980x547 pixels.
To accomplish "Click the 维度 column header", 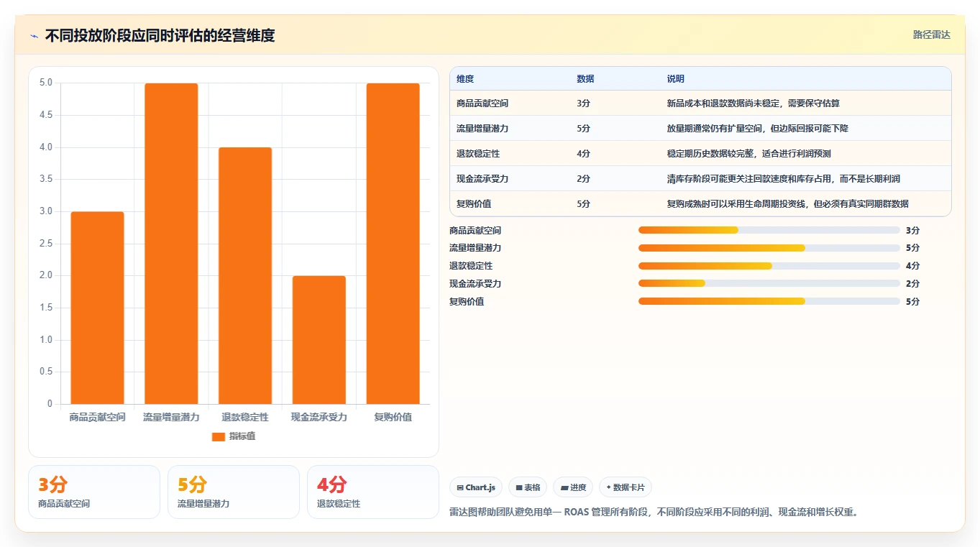I will [465, 79].
